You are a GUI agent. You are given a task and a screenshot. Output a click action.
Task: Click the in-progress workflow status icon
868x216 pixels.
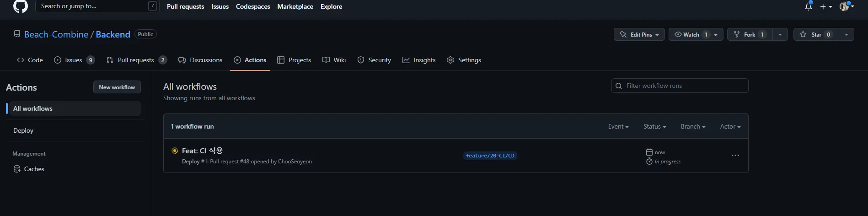(174, 151)
